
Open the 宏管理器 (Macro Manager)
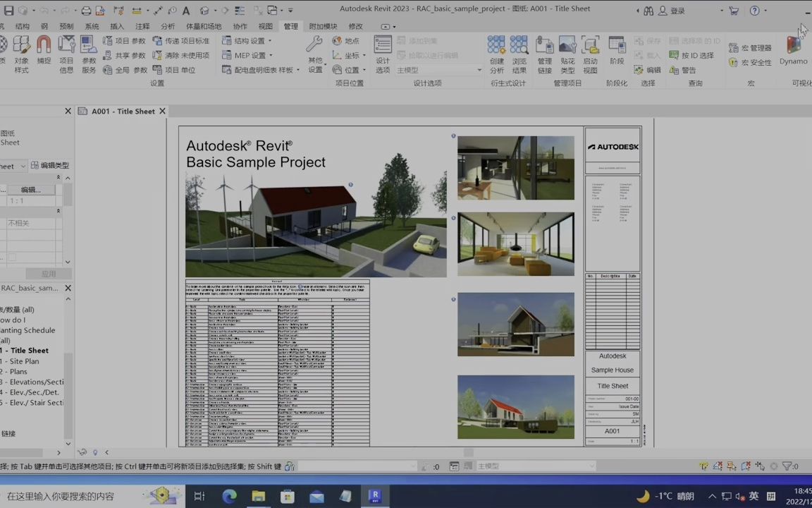(749, 47)
